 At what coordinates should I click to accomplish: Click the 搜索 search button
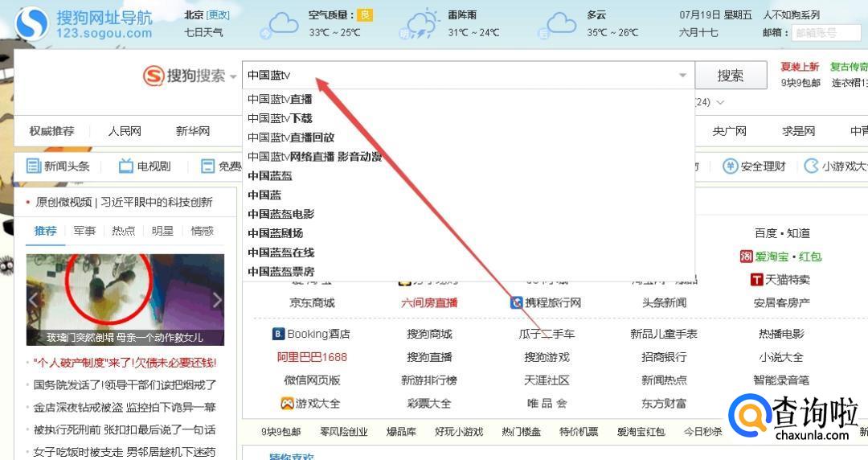tap(731, 76)
